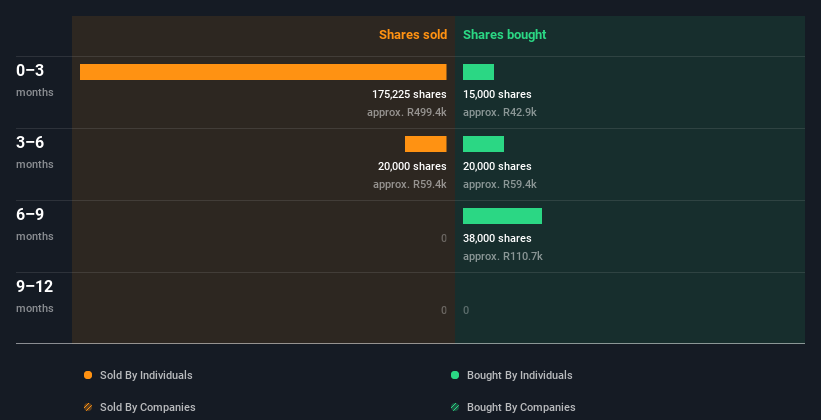Click the orange Sold By Individuals legend dot
This screenshot has height=420, width=821.
(x=88, y=375)
